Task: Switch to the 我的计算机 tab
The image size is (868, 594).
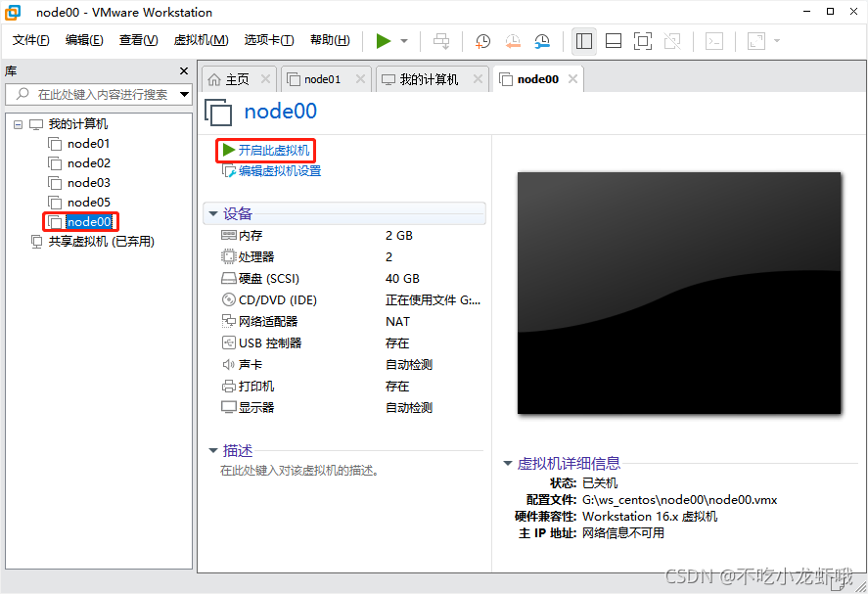Action: point(429,79)
